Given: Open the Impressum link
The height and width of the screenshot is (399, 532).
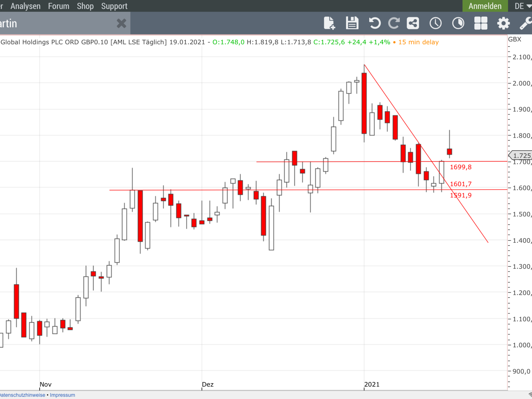Looking at the screenshot, I should (62, 395).
